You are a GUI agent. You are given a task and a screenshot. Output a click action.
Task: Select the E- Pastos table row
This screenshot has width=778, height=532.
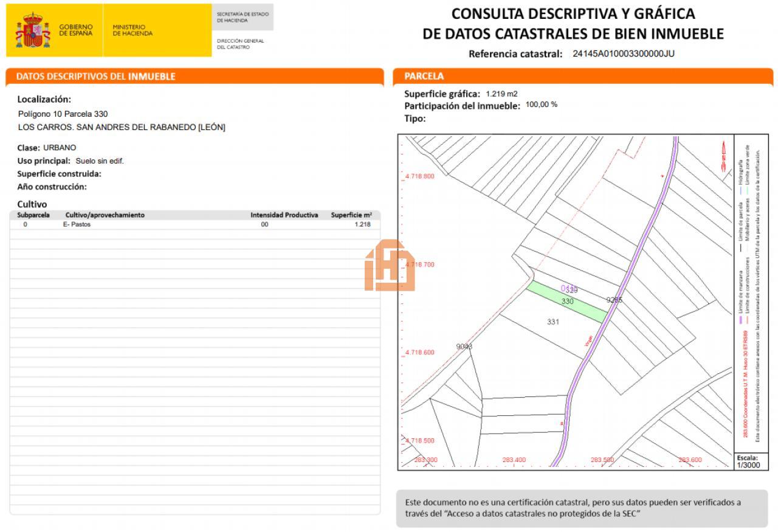point(194,224)
